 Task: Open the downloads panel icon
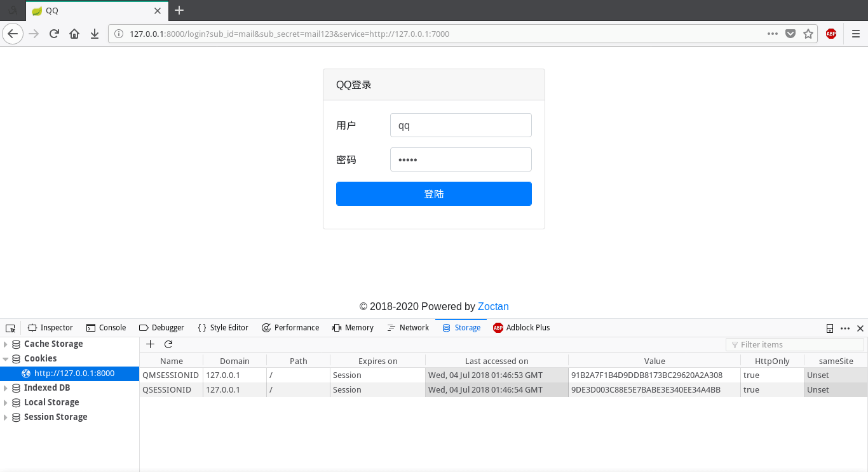95,34
